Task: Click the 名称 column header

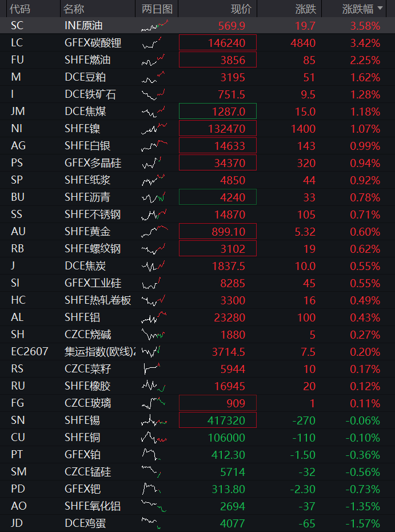Action: point(74,9)
